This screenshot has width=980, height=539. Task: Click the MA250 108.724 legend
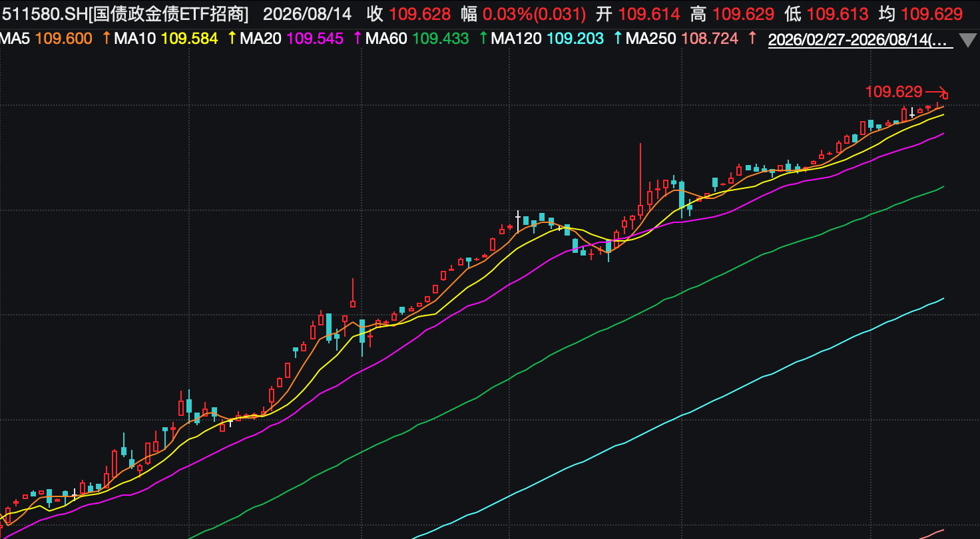pos(682,39)
